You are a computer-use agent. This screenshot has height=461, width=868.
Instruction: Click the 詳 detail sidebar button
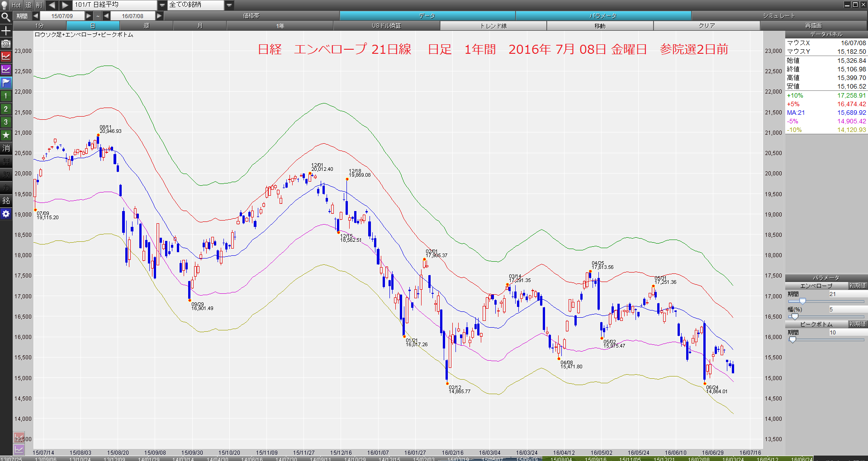click(x=6, y=161)
